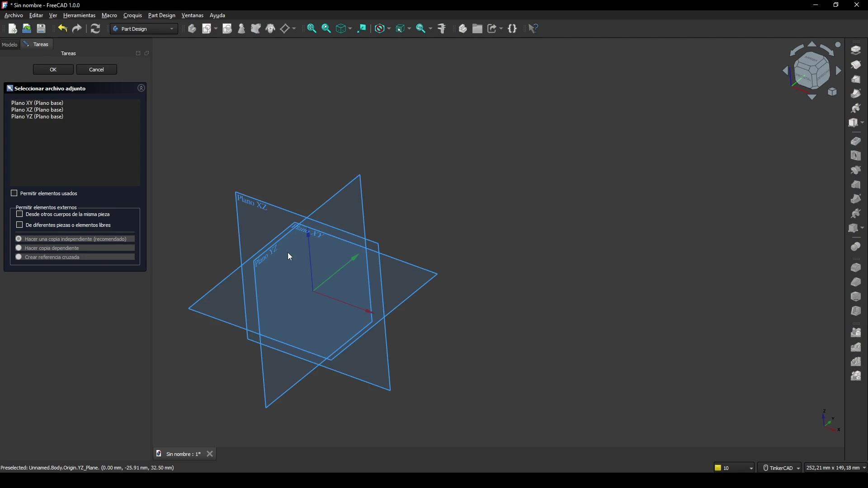This screenshot has width=868, height=488.
Task: Switch to the Modelo tab
Action: tap(9, 45)
